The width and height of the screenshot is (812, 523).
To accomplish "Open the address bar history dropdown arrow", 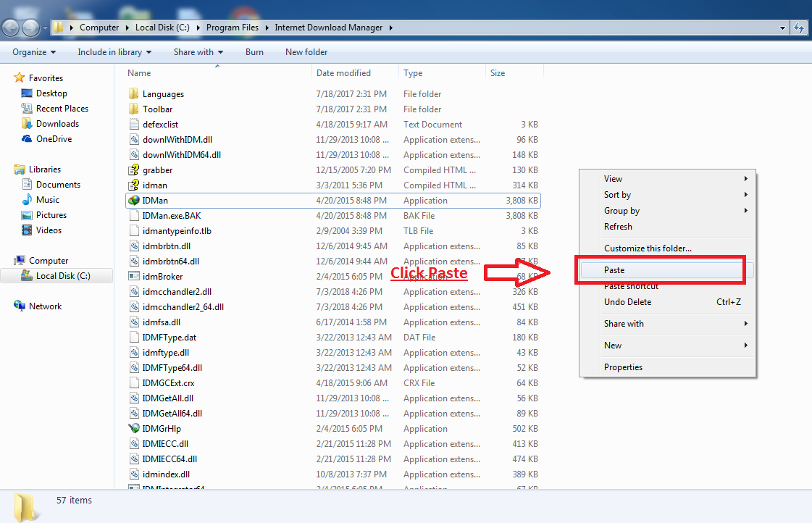I will point(782,28).
